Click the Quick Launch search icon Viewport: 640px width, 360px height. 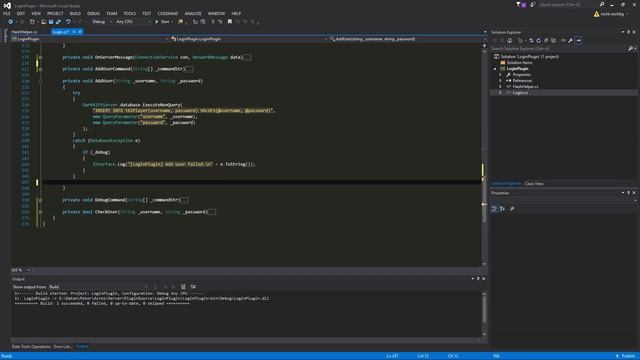pyautogui.click(x=602, y=4)
